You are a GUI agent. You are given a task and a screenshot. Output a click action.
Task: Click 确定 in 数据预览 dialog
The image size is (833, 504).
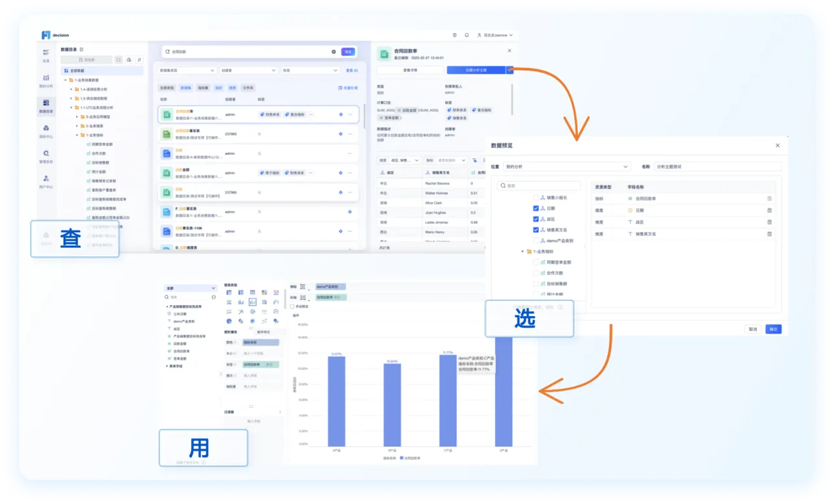click(x=773, y=329)
